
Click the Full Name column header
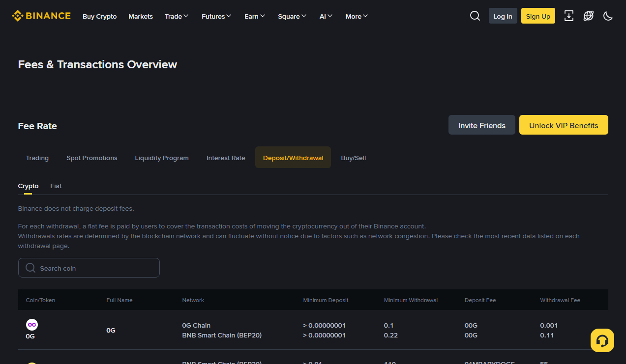[119, 300]
